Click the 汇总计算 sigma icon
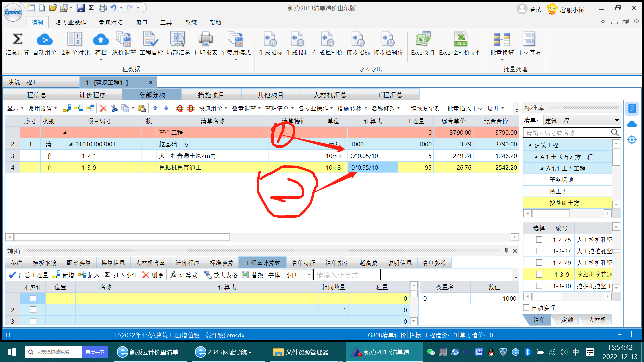This screenshot has width=644, height=362. point(17,39)
